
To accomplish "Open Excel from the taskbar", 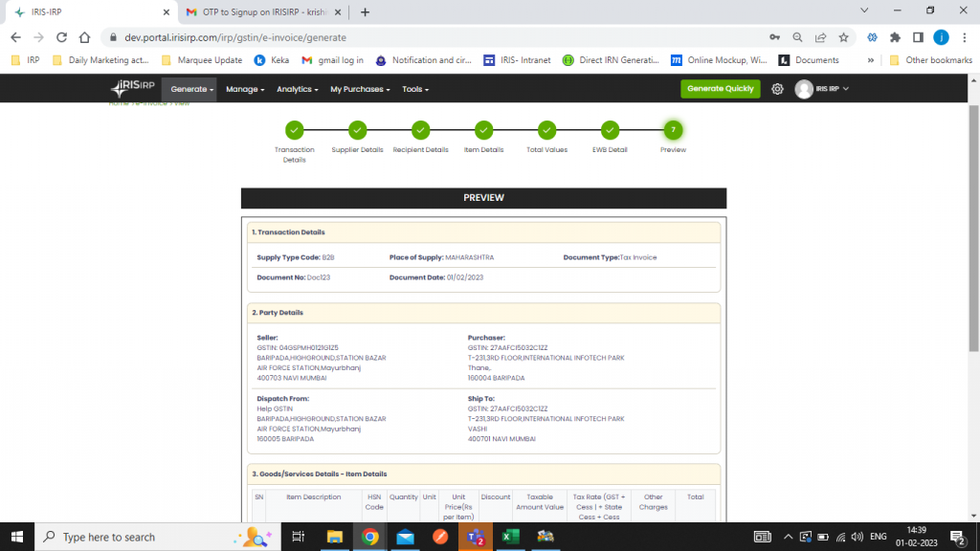I will [x=510, y=538].
